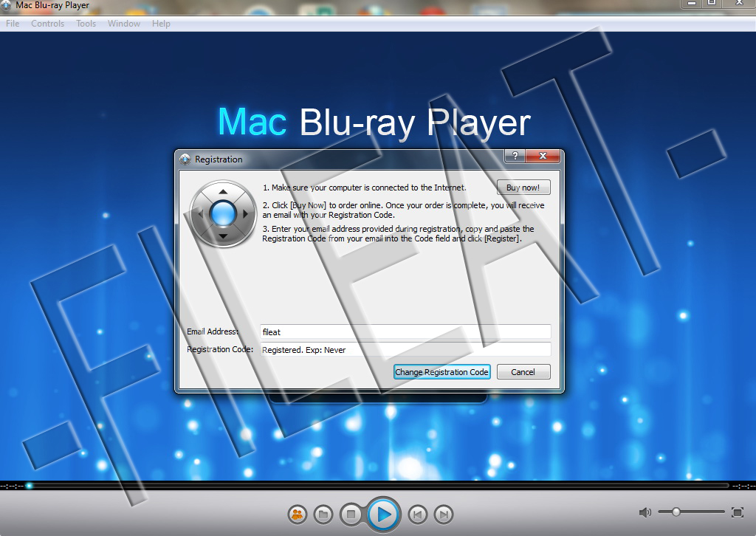756x536 pixels.
Task: Cancel the Registration dialog
Action: (523, 372)
